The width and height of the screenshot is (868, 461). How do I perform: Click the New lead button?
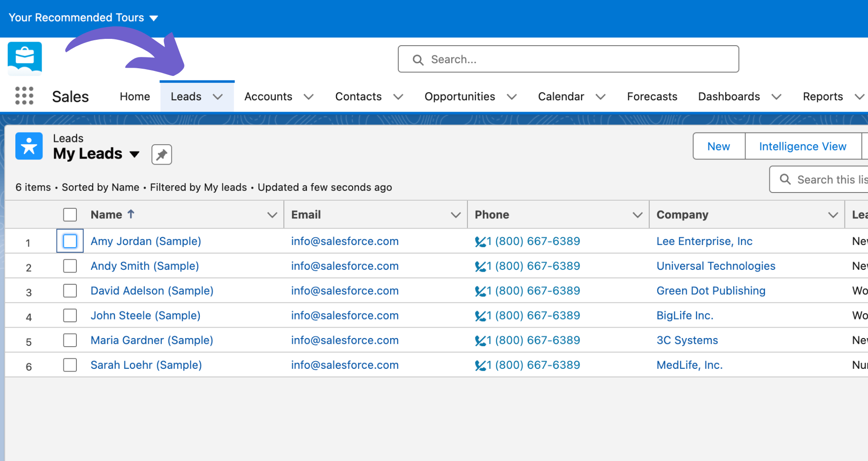tap(718, 146)
